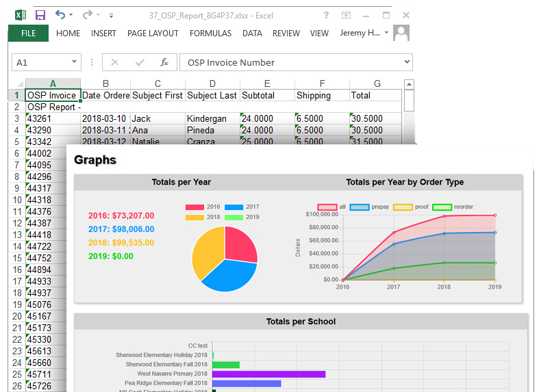
Task: Open Customize Quick Access Toolbar dropdown
Action: tap(112, 15)
